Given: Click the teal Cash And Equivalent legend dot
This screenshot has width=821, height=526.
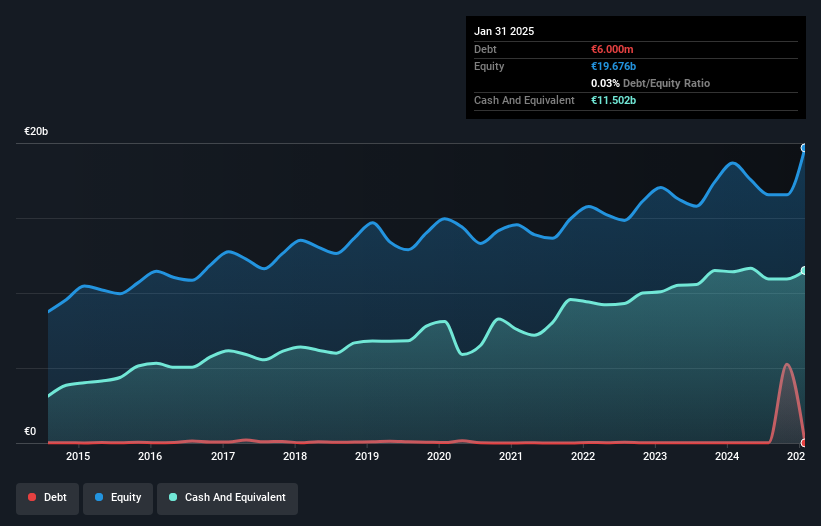Looking at the screenshot, I should (173, 497).
